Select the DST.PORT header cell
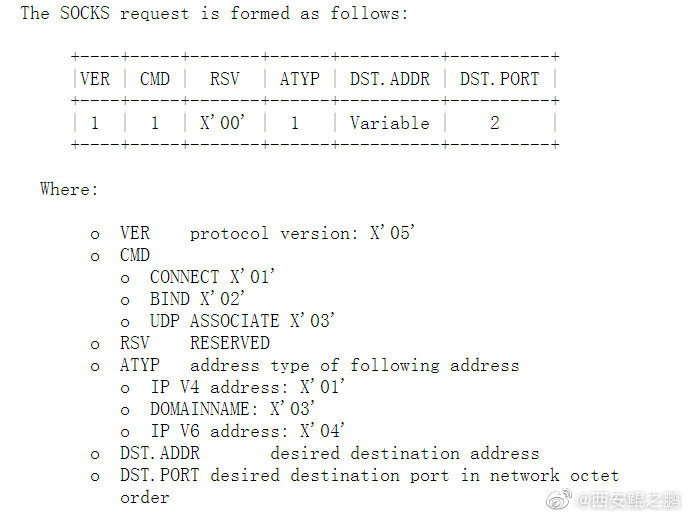 pyautogui.click(x=500, y=79)
